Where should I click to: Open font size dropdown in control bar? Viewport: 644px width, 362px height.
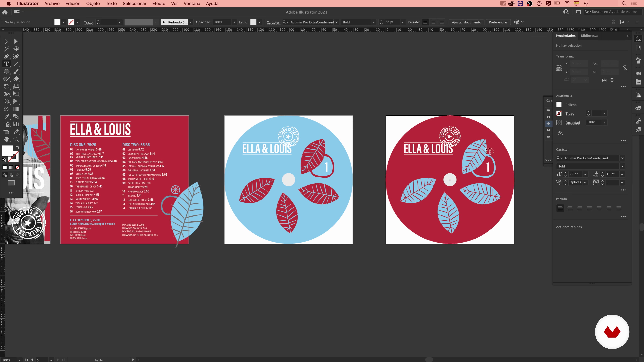(403, 22)
